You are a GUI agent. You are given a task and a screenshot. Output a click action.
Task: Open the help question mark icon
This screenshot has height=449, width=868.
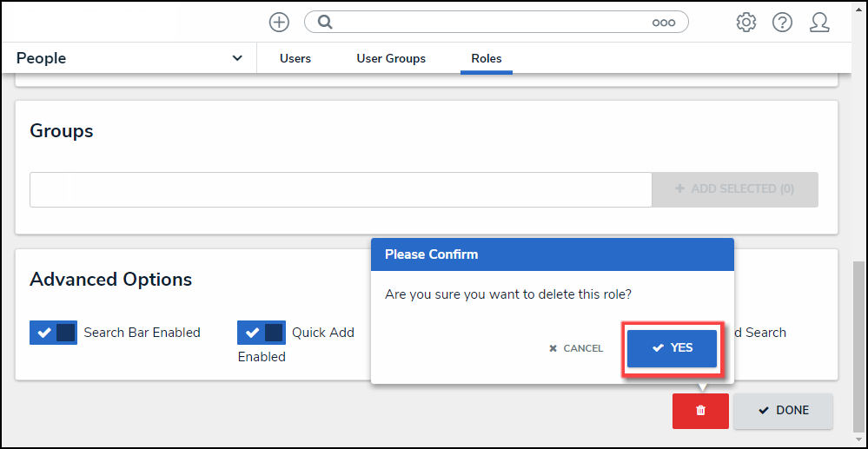[x=782, y=23]
